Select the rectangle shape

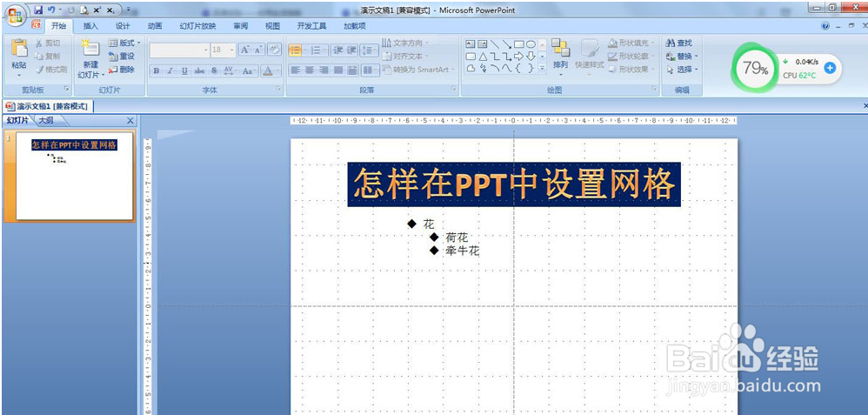[518, 44]
